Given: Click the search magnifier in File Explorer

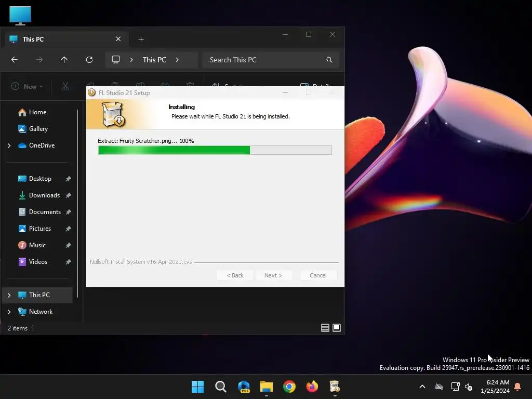Looking at the screenshot, I should (x=329, y=60).
